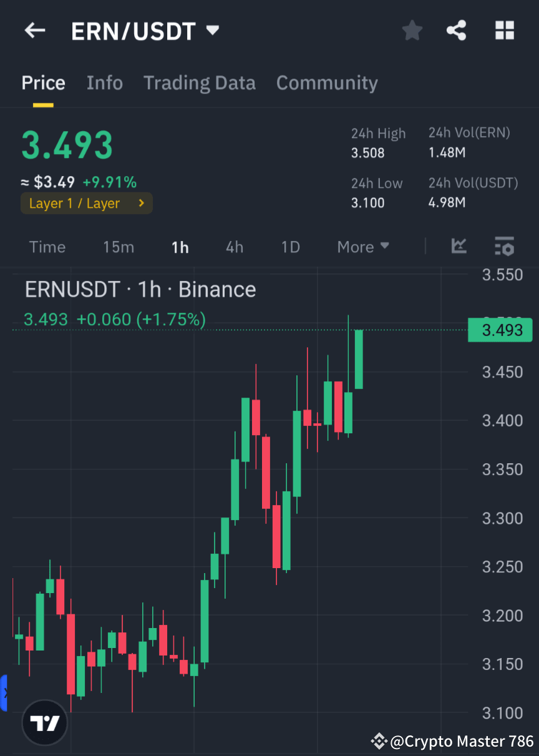Expand the More timeframes dropdown
The height and width of the screenshot is (756, 539).
pos(362,247)
